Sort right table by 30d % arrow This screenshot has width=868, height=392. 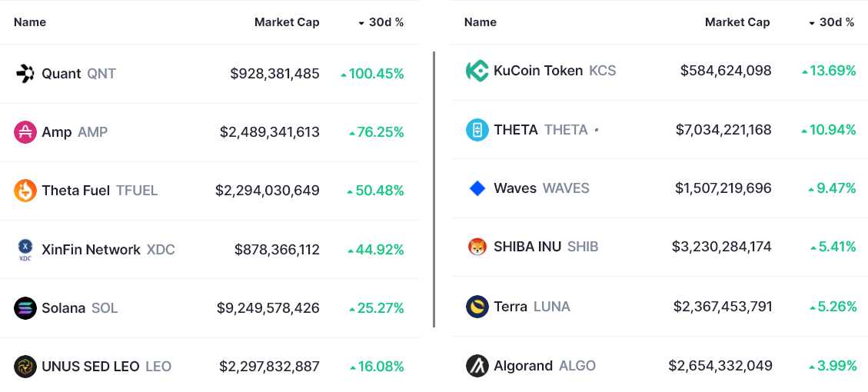tap(812, 23)
